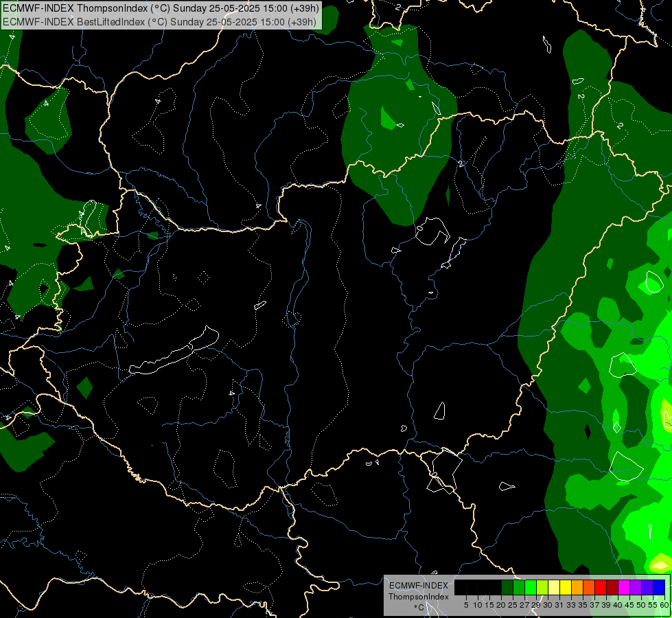The height and width of the screenshot is (618, 672).
Task: Click the legend tick value '29'
Action: coord(536,605)
